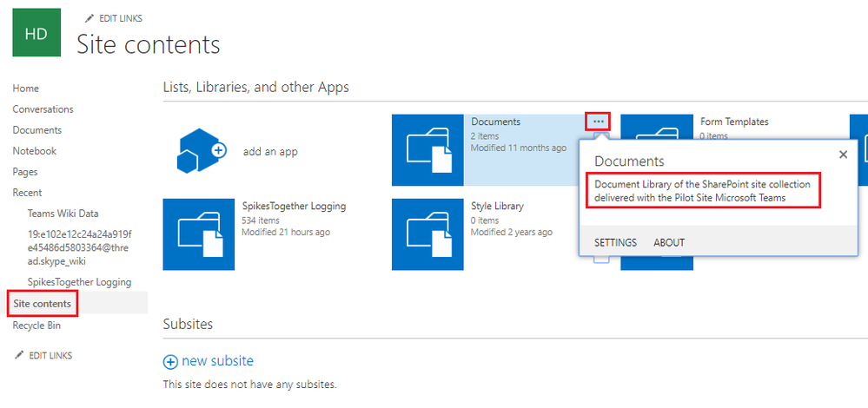Open Notebook in left navigation
Screen dimensions: 868x408
35,151
